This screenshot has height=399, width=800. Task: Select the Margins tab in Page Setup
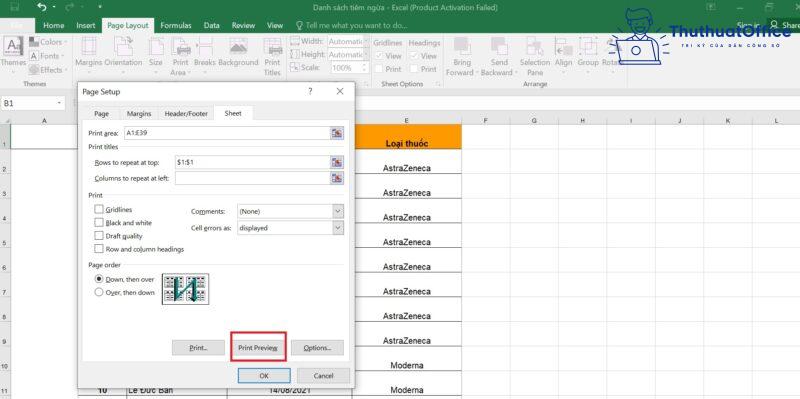point(139,113)
